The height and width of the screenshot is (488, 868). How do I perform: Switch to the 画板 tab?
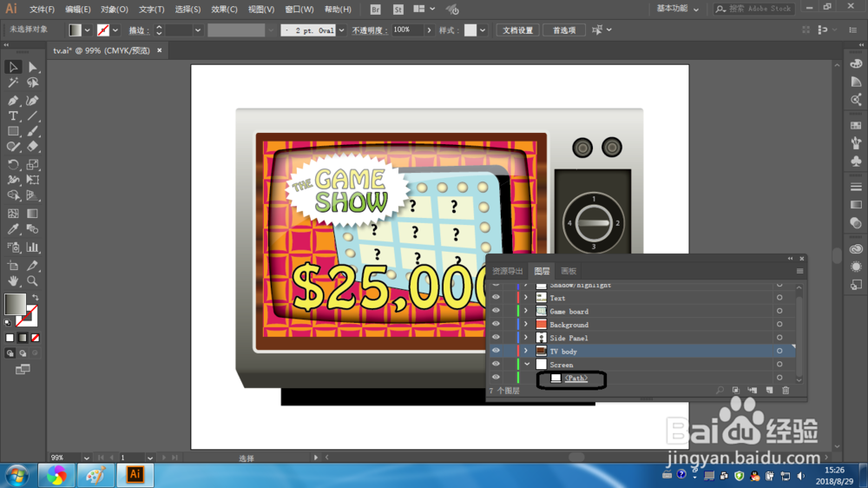[569, 271]
